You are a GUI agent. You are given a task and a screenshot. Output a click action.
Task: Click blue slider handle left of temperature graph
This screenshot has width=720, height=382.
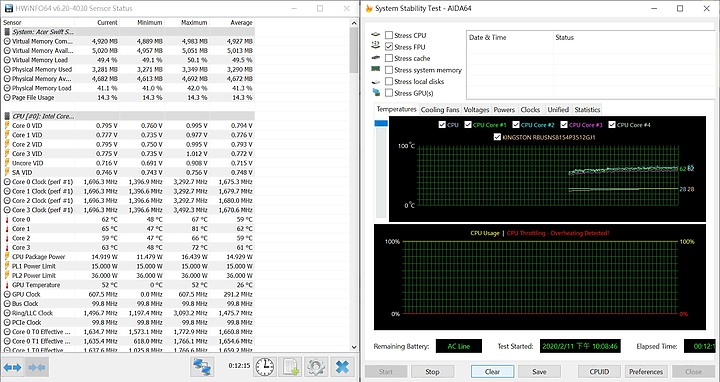coord(381,123)
